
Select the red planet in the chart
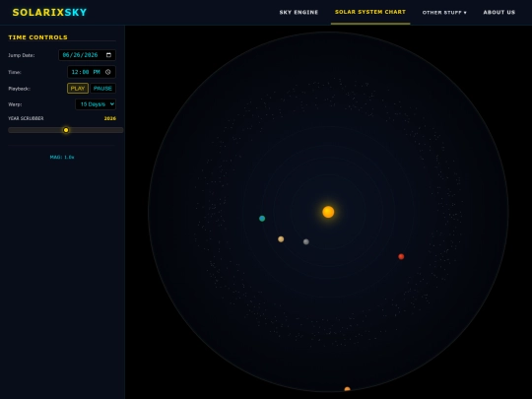click(401, 256)
